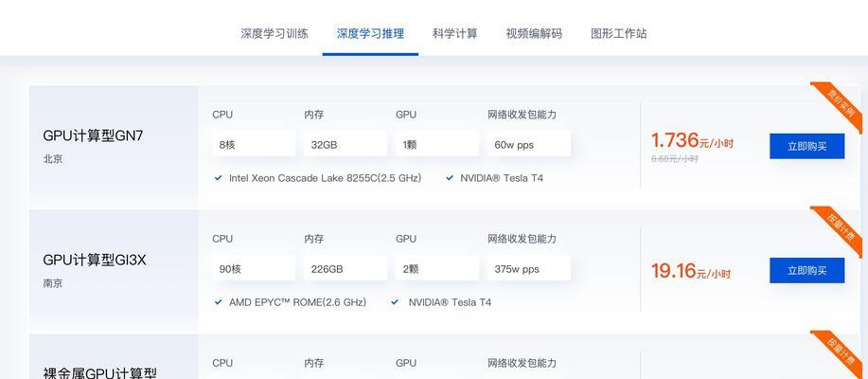Open the 视频编解码 tab
This screenshot has width=868, height=379.
pyautogui.click(x=534, y=33)
